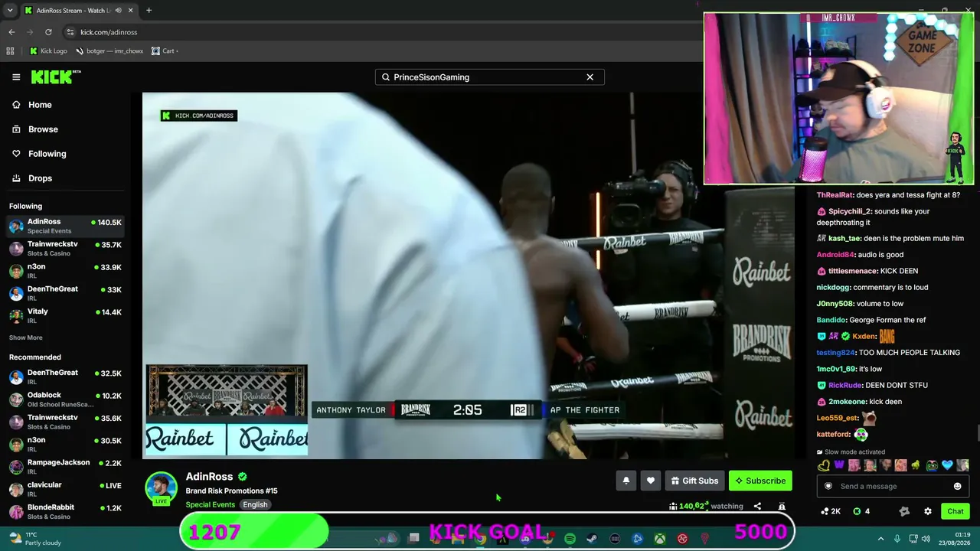Open Steam from the taskbar

(x=592, y=538)
